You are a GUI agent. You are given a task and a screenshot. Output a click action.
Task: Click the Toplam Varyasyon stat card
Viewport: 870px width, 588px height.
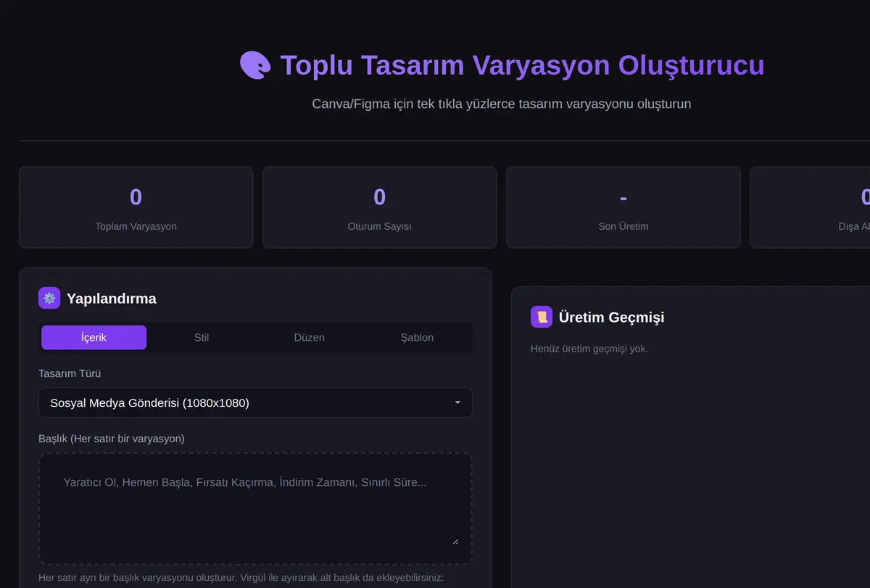click(x=136, y=207)
